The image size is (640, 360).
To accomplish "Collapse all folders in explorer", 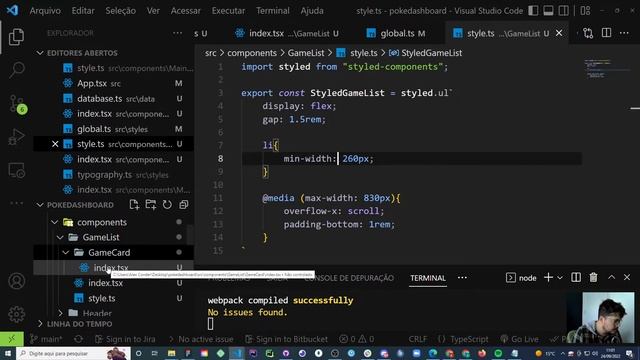I will [184, 204].
